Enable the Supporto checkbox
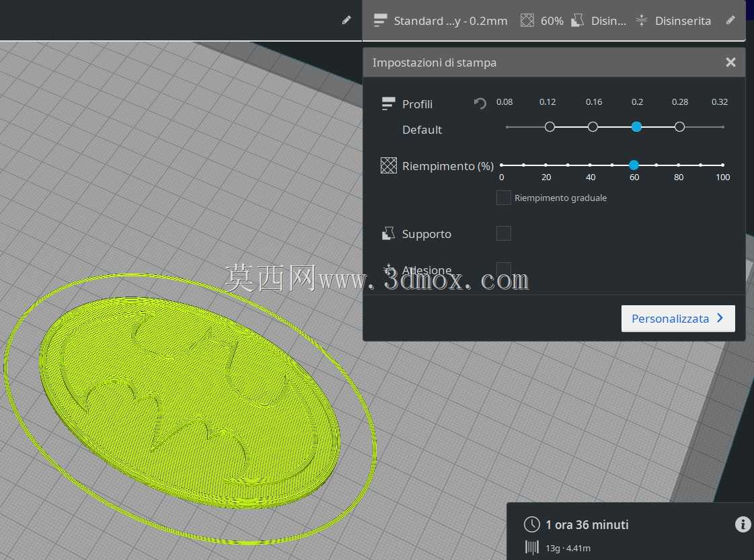754x560 pixels. 504,234
